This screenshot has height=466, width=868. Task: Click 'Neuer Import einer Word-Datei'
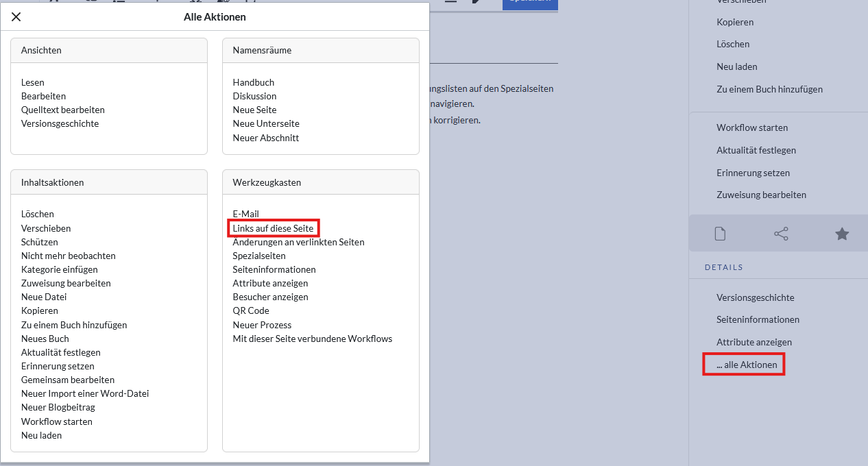85,393
